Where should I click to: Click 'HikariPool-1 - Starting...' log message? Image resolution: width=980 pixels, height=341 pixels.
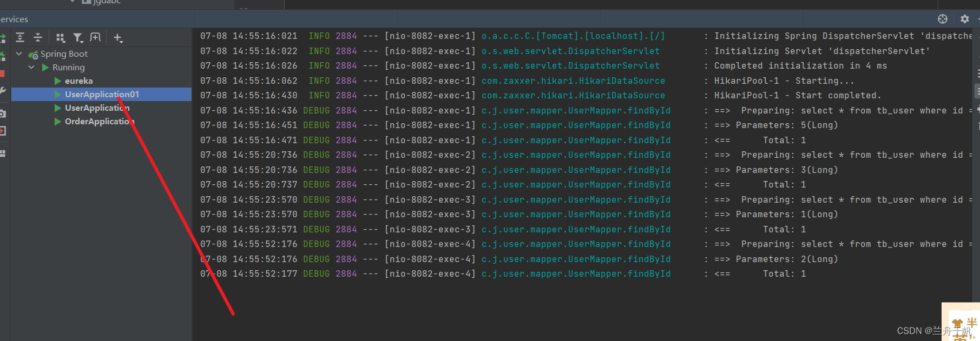click(784, 81)
